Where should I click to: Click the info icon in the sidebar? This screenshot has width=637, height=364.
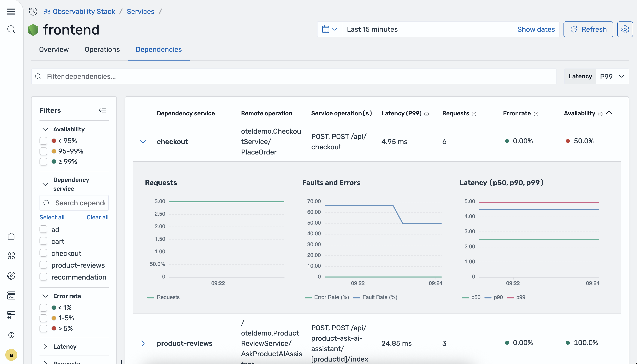(11, 335)
